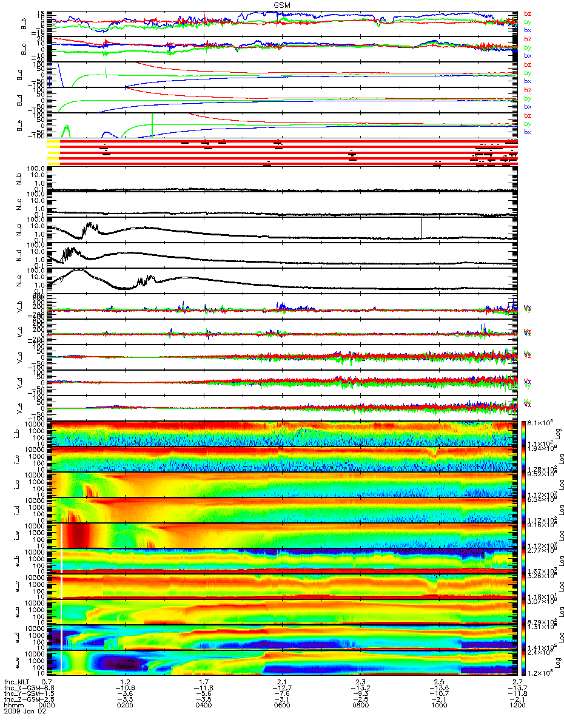
Task: Click the green spike in B_e panel
Action: click(152, 124)
